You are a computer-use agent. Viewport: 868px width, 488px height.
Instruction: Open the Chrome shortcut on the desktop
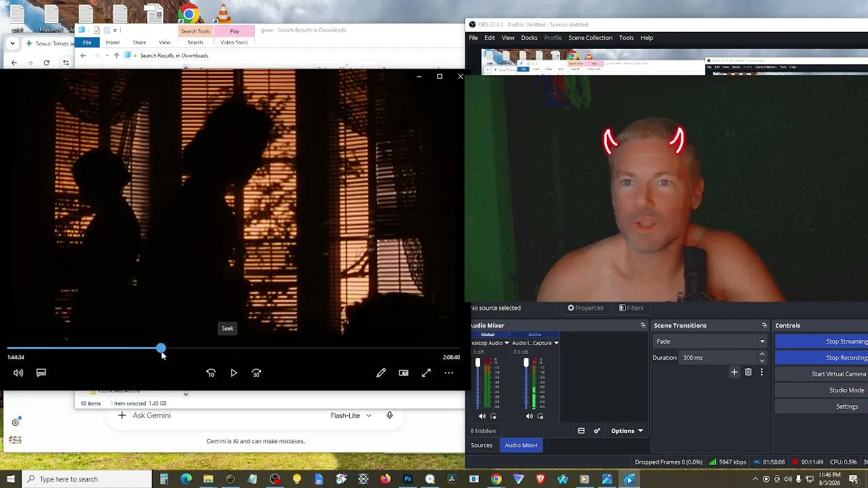pyautogui.click(x=189, y=14)
